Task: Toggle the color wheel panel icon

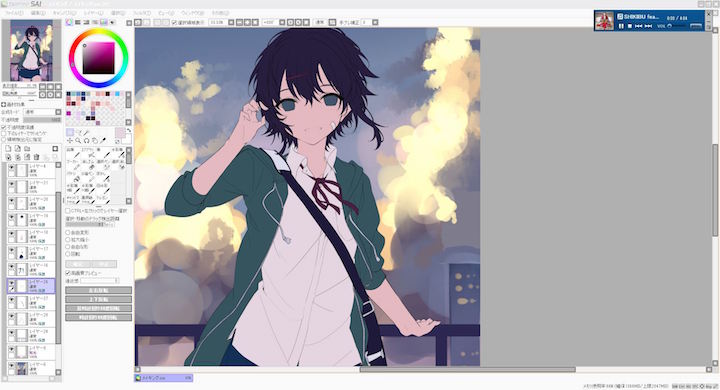Action: click(69, 22)
